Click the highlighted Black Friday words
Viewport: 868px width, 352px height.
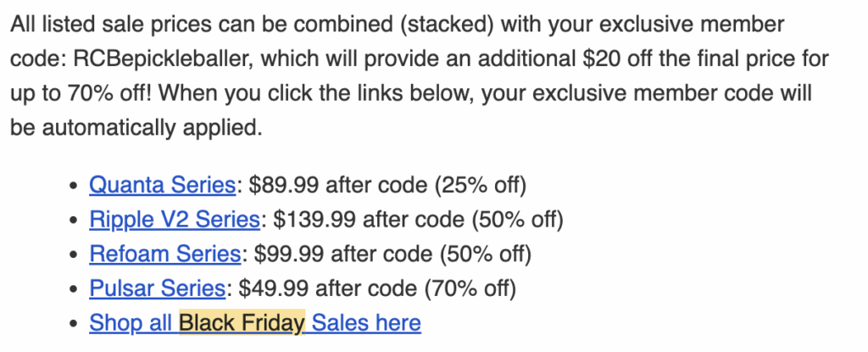[x=242, y=322]
